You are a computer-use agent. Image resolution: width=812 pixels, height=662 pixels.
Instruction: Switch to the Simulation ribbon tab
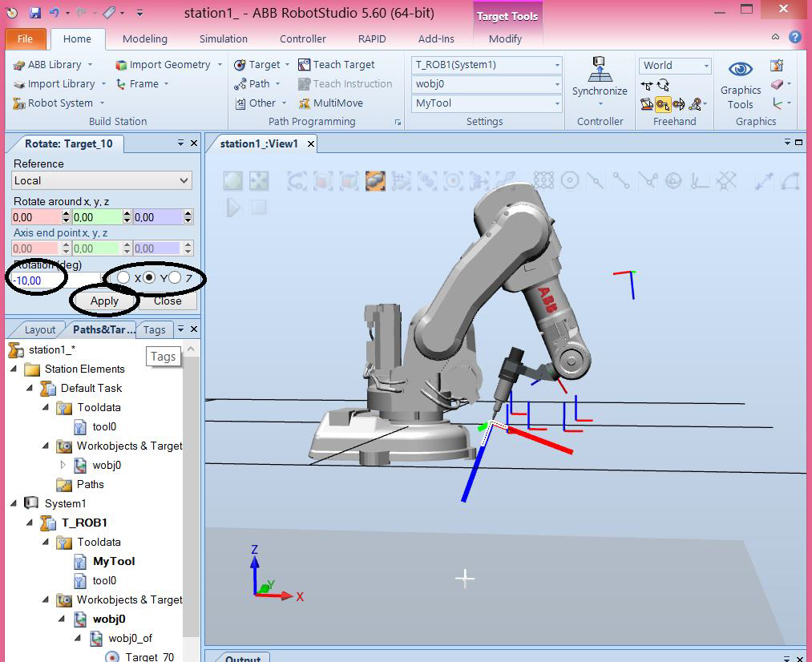[223, 38]
